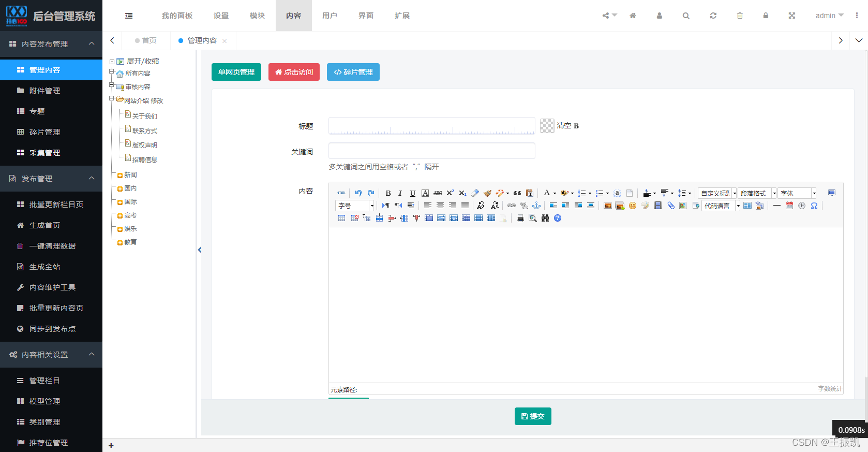Click the redo arrow in editor toolbar
Screen dimensions: 868x452
tap(371, 193)
